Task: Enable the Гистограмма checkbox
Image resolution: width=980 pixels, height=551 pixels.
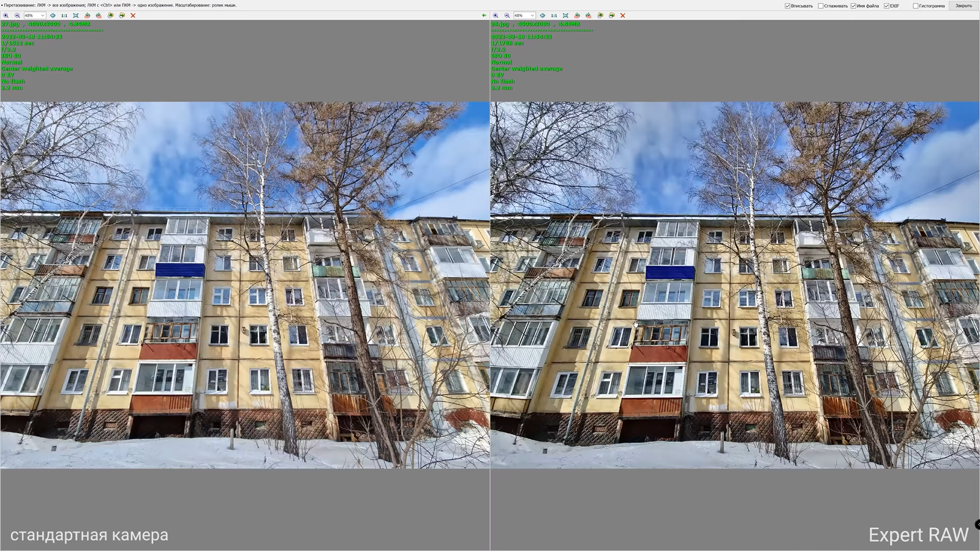Action: point(916,6)
